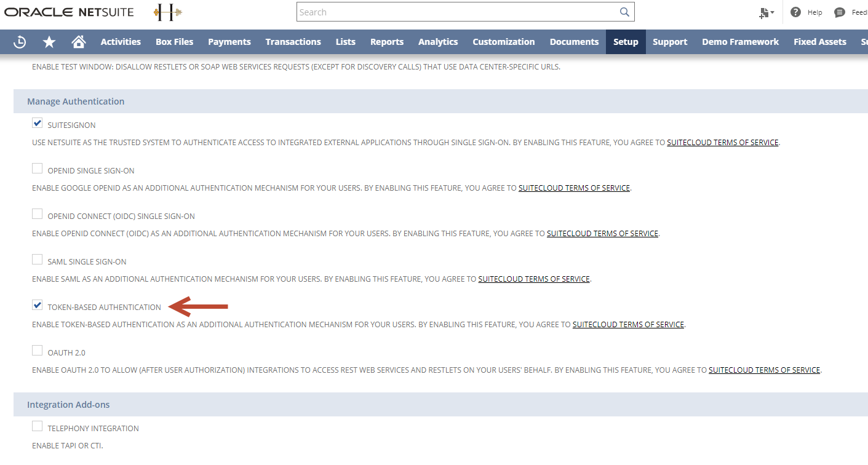
Task: Open SuiteCloud Terms link under OIDC description
Action: pyautogui.click(x=602, y=233)
